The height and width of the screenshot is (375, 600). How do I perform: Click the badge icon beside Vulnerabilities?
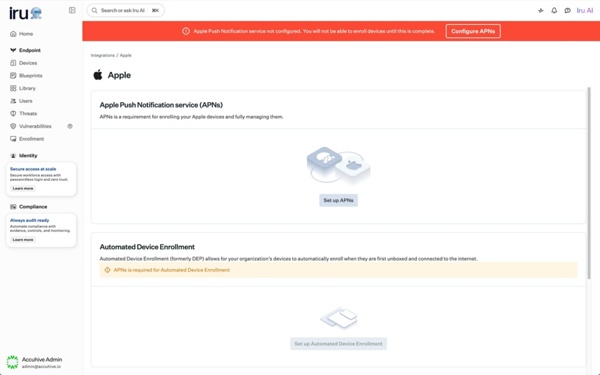(x=70, y=126)
